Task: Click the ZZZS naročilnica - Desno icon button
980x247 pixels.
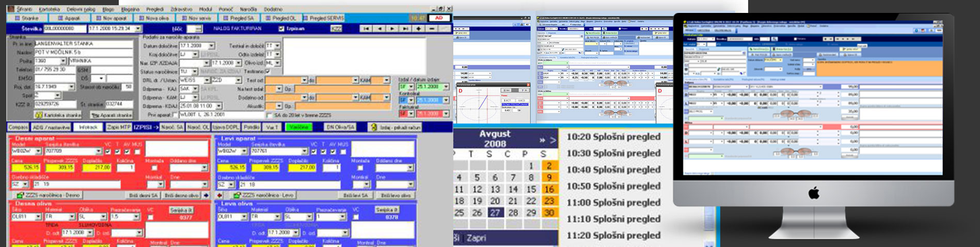Action: tap(48, 195)
